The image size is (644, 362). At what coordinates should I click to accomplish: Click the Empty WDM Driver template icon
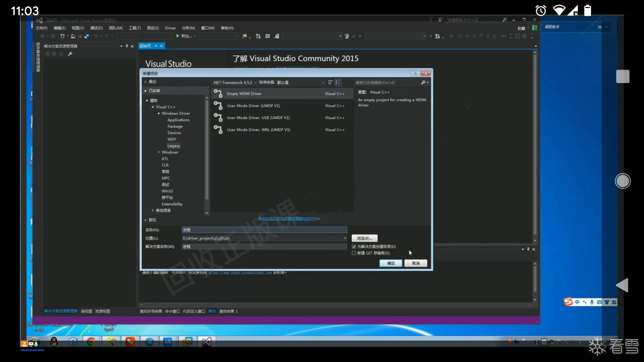218,94
